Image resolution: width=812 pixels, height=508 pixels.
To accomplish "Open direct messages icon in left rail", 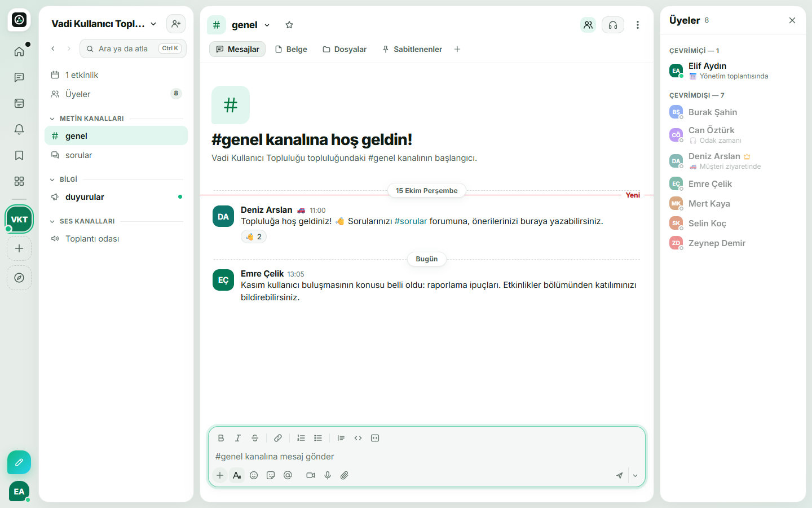I will [19, 77].
